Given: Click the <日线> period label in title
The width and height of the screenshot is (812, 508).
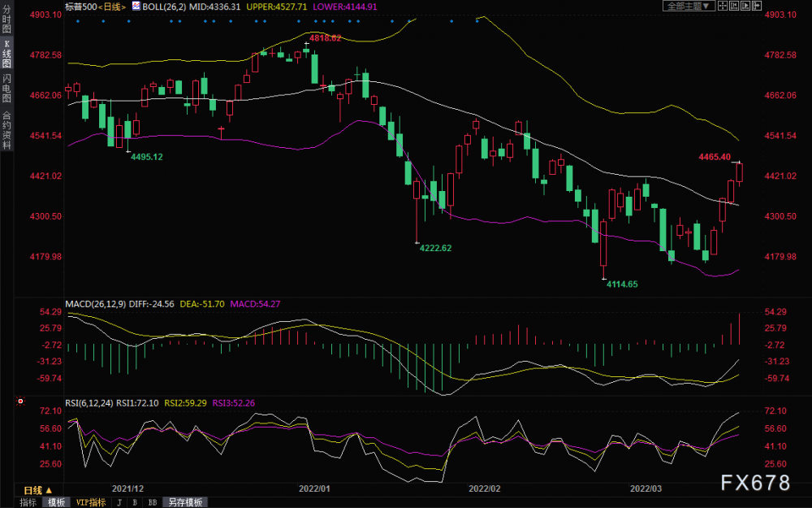Looking at the screenshot, I should (111, 7).
